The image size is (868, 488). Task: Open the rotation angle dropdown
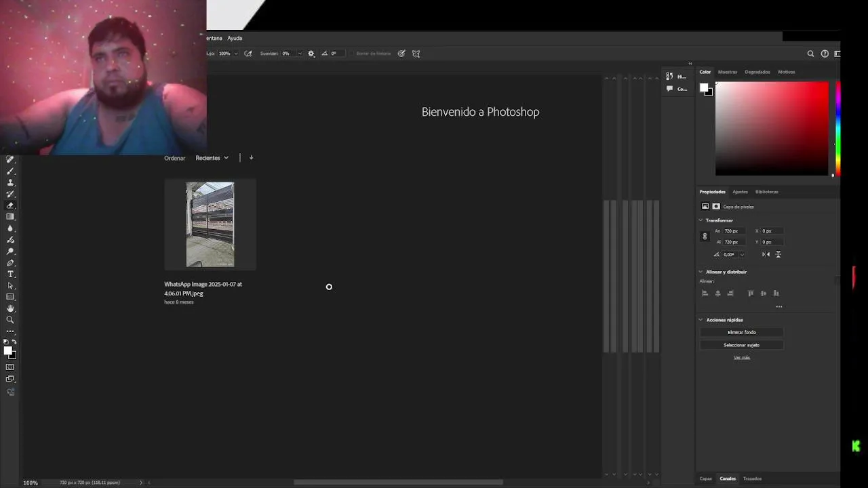(742, 255)
